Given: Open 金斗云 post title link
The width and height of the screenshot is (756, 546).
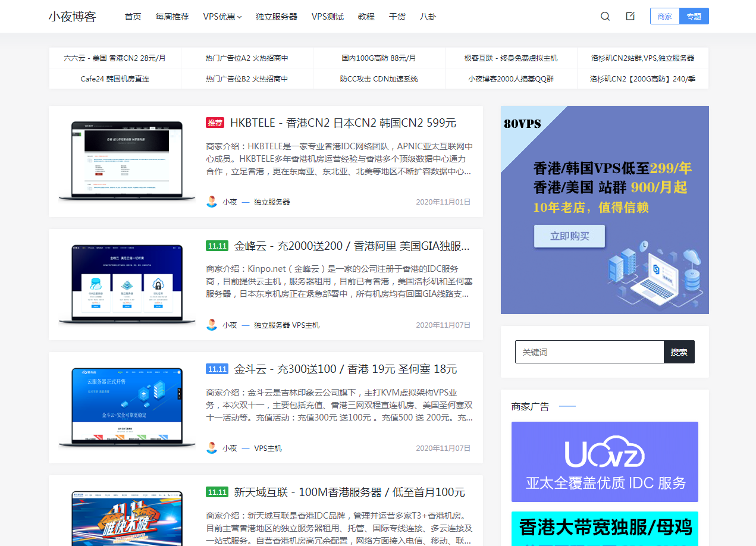Looking at the screenshot, I should point(346,369).
